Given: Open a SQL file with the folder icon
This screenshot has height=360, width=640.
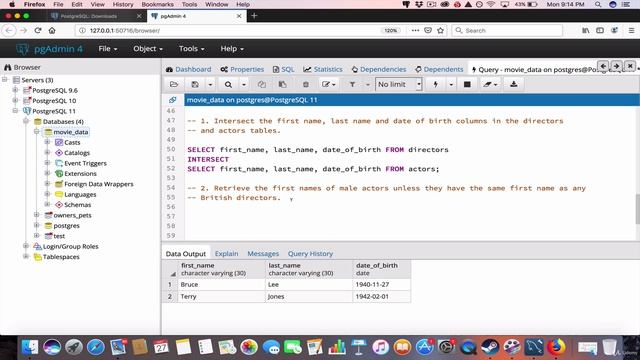Looking at the screenshot, I should (174, 84).
